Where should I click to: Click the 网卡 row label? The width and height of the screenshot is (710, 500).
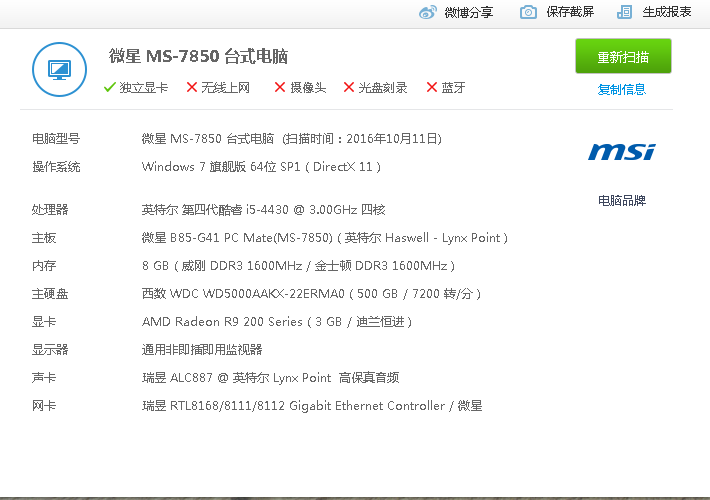[x=44, y=406]
